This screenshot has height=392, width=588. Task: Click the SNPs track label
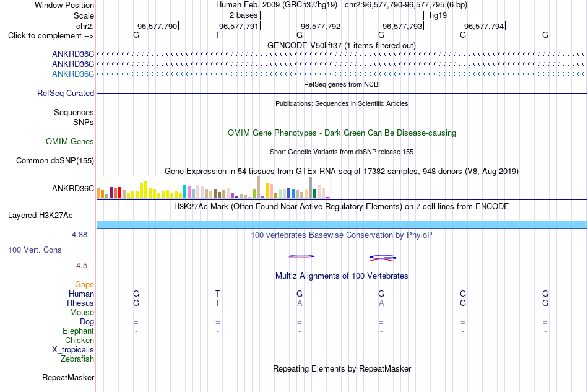pyautogui.click(x=84, y=122)
